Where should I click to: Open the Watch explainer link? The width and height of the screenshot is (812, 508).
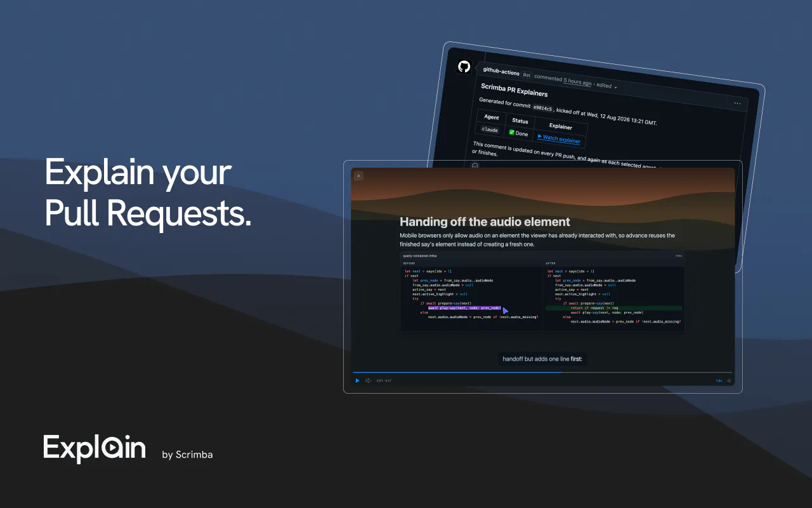point(559,138)
